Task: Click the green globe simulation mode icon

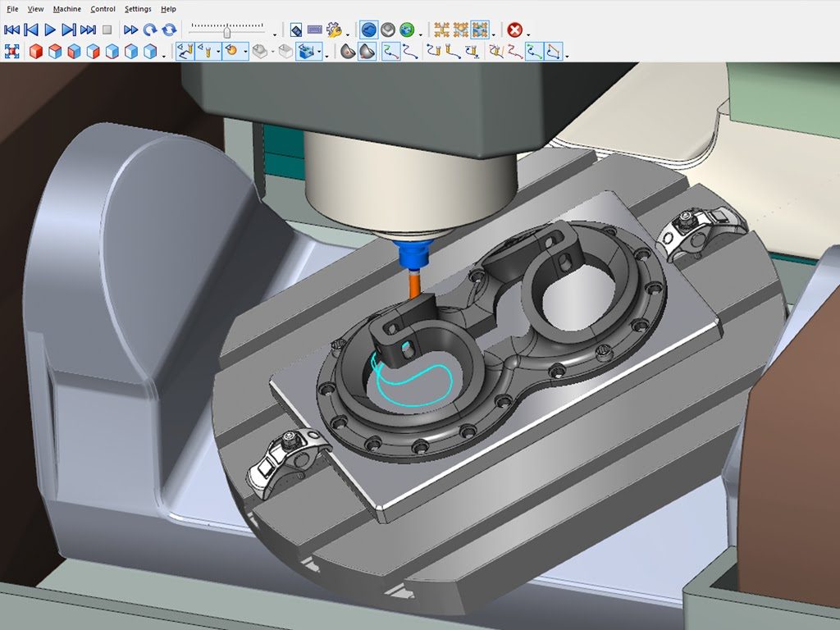Action: (407, 30)
